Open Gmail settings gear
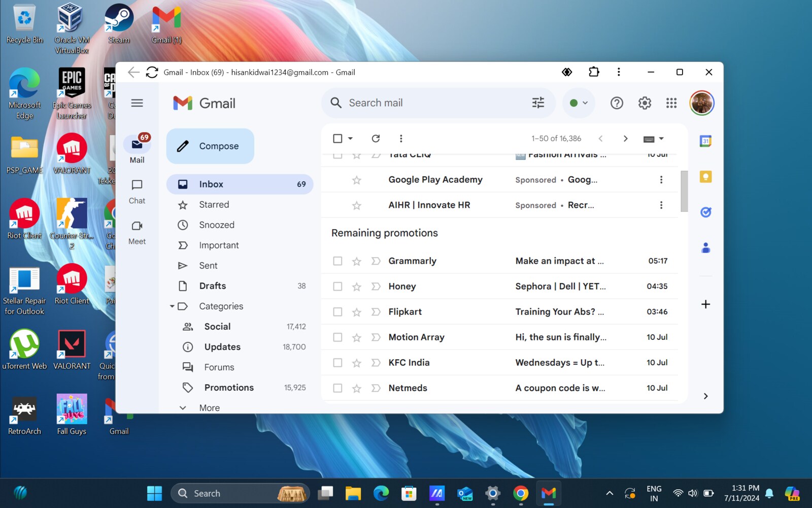Viewport: 812px width, 508px height. tap(644, 103)
